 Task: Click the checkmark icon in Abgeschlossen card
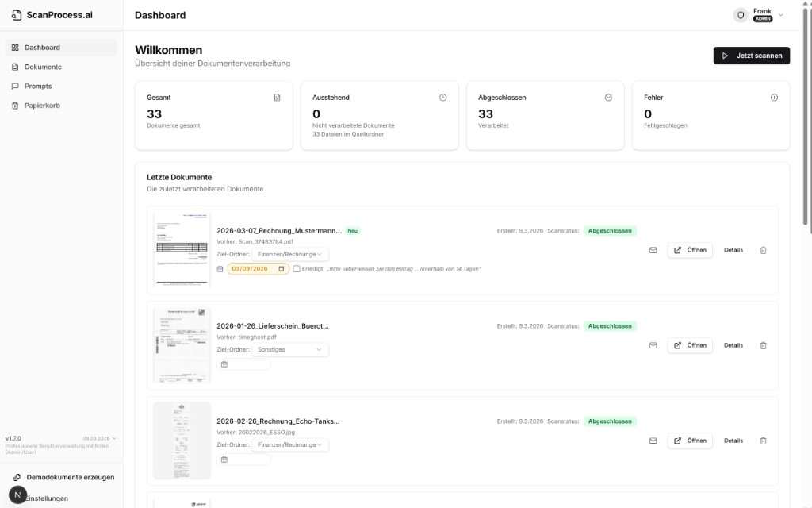coord(608,98)
